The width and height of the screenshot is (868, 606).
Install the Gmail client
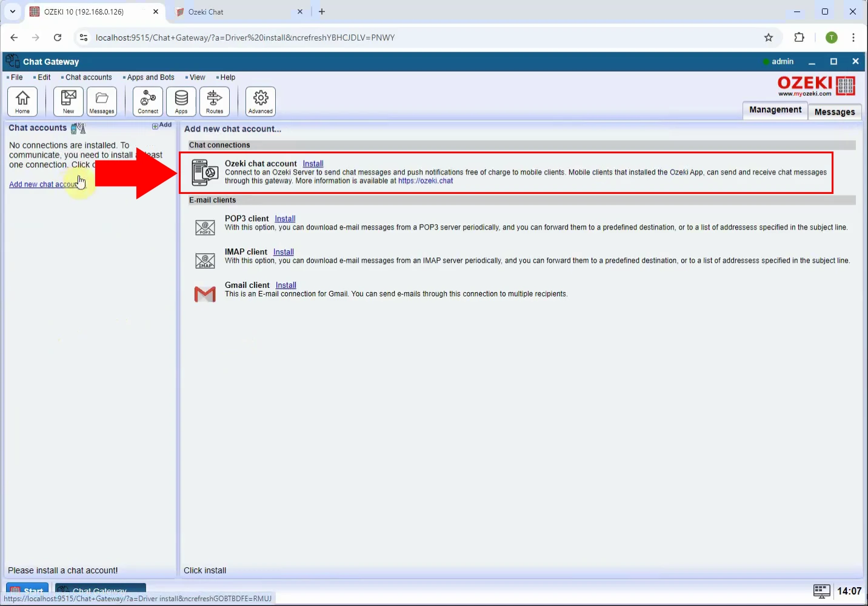pyautogui.click(x=285, y=285)
